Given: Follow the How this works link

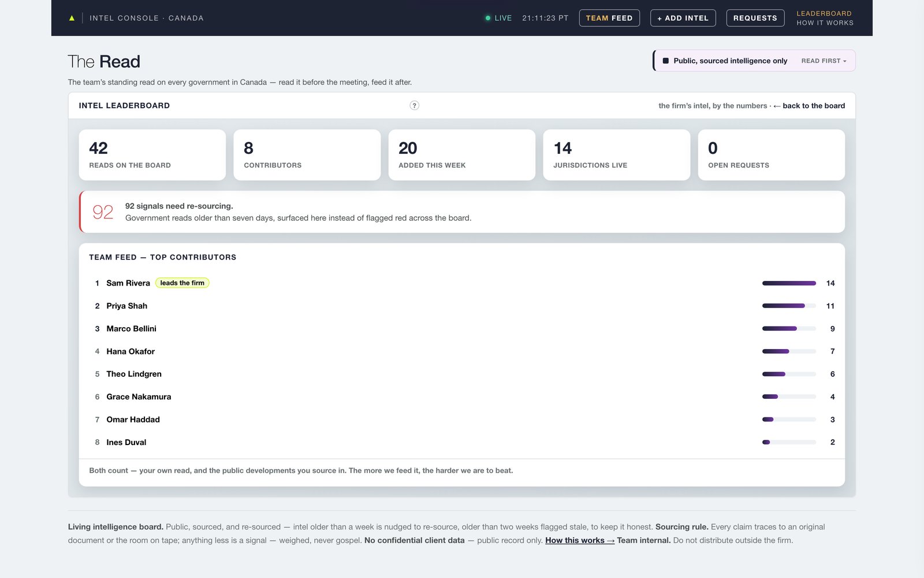Looking at the screenshot, I should 580,540.
